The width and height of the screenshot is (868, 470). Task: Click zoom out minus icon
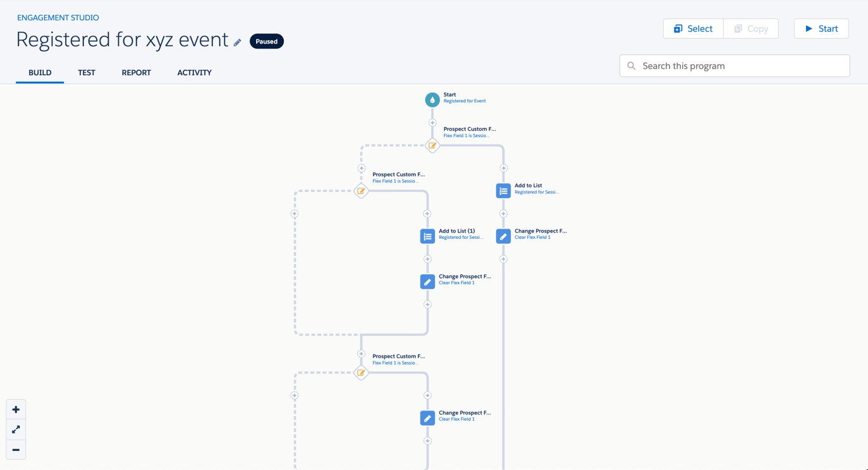coord(16,450)
